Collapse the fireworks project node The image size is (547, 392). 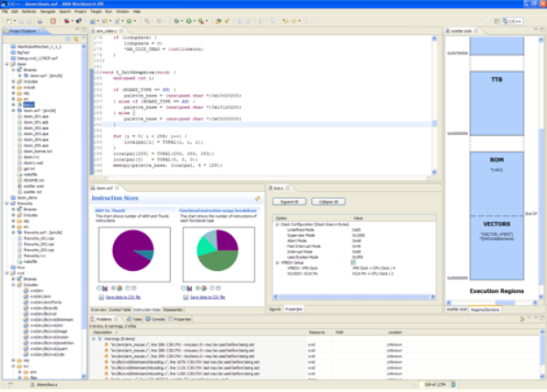(x=7, y=203)
